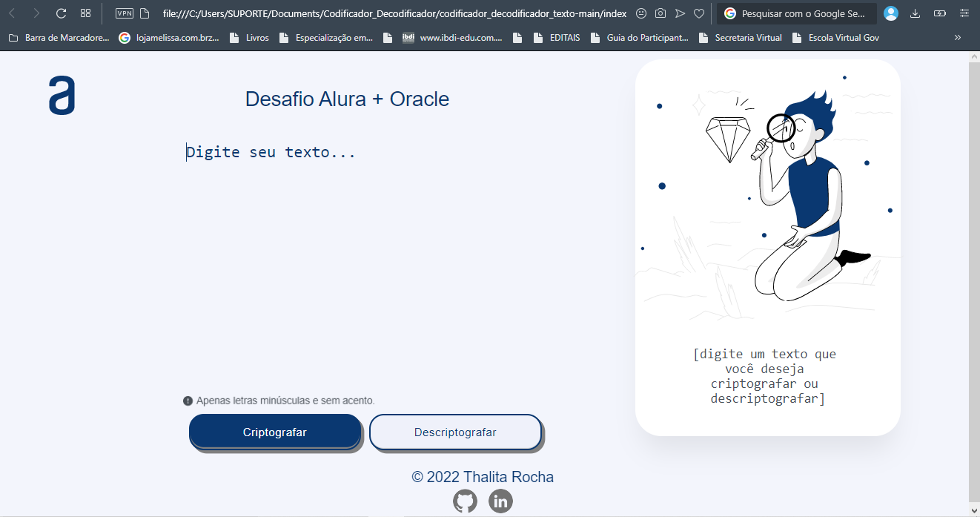Open the Livros bookmarks folder

pyautogui.click(x=257, y=37)
